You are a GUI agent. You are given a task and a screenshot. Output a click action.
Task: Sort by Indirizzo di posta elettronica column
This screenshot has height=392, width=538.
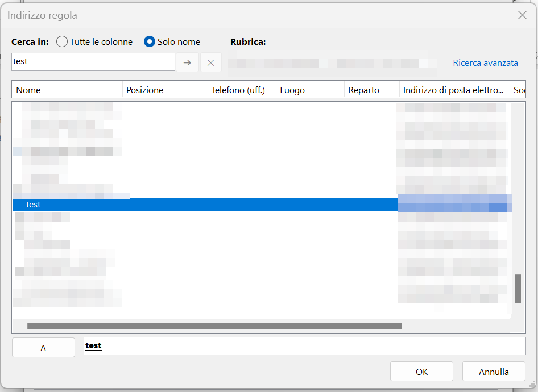tap(454, 90)
